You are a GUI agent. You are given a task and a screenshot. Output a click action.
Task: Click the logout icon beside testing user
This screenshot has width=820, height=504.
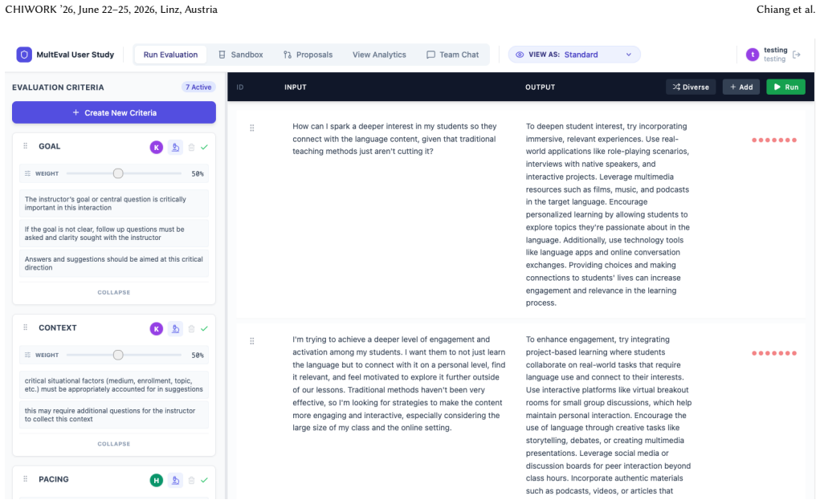(797, 55)
